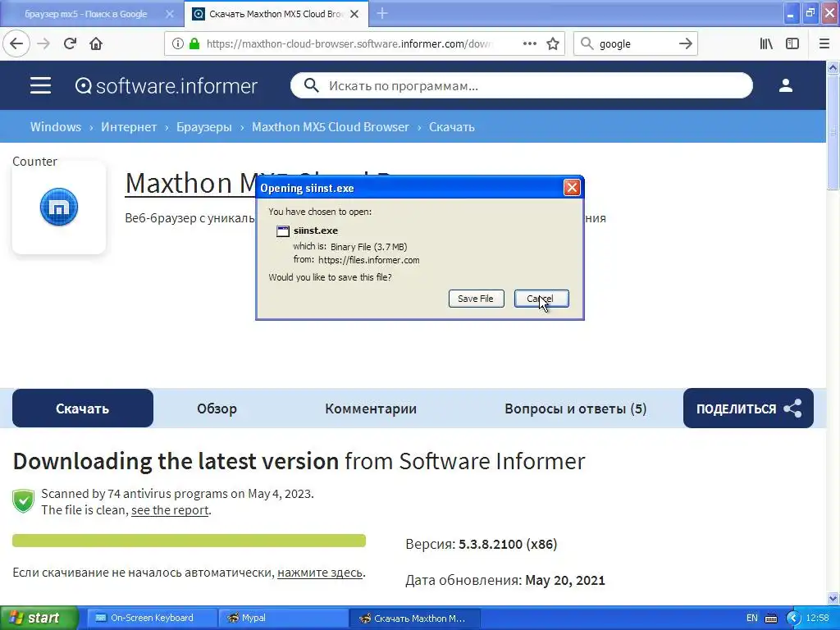840x630 pixels.
Task: Click the share icon on ПОДЕЛИТЬСЯ
Action: 793,409
